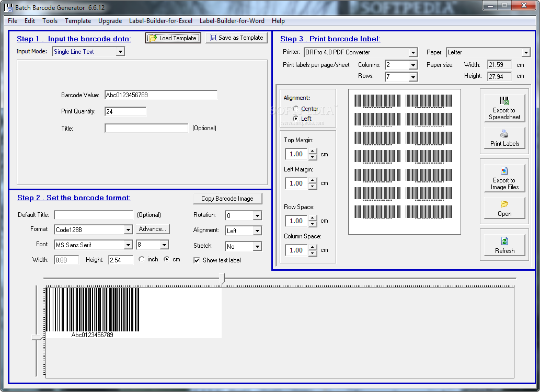Open Label-Builder-for-Excel menu

[x=160, y=21]
